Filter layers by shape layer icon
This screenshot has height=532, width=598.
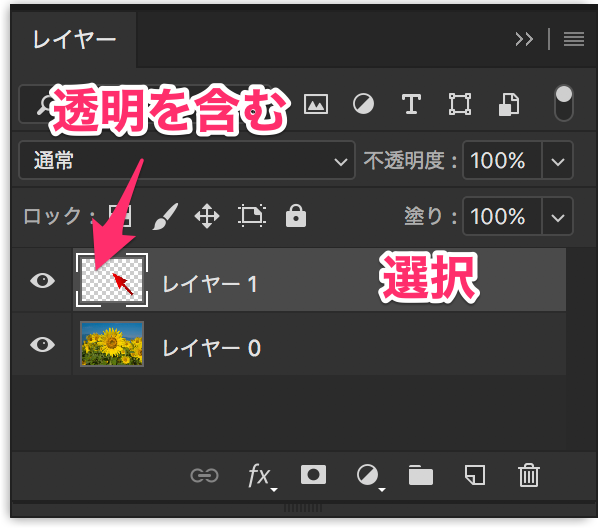[460, 104]
